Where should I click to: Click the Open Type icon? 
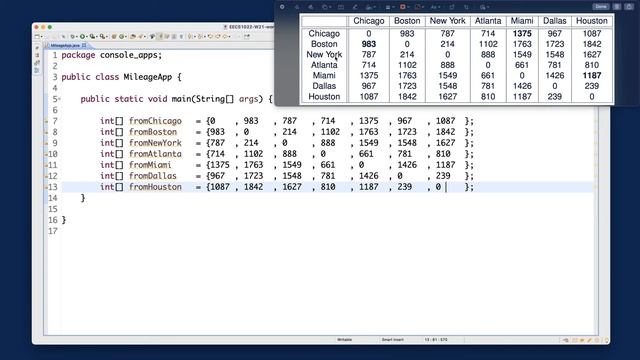pyautogui.click(x=133, y=37)
